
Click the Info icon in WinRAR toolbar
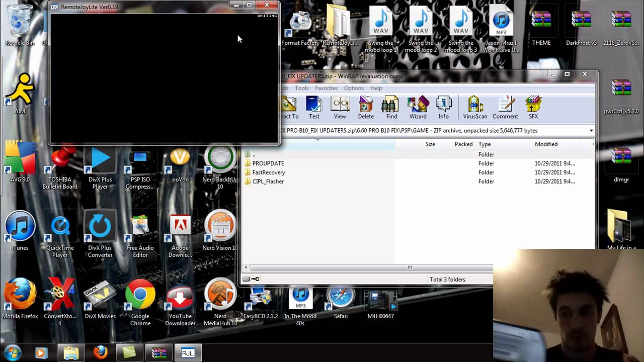pyautogui.click(x=443, y=108)
